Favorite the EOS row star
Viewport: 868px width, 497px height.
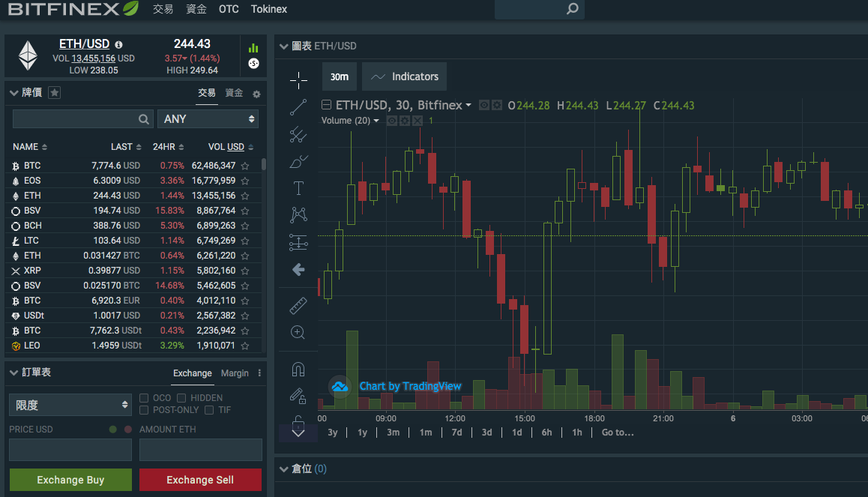point(244,181)
